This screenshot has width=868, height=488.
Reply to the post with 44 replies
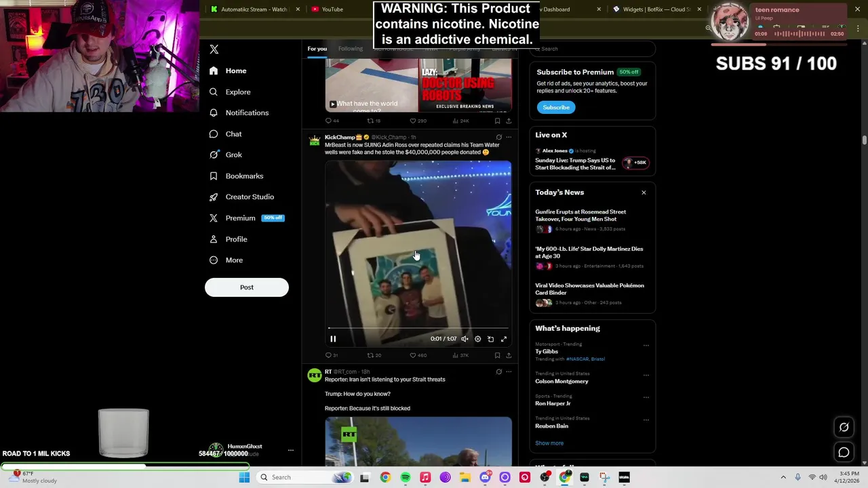pos(331,121)
